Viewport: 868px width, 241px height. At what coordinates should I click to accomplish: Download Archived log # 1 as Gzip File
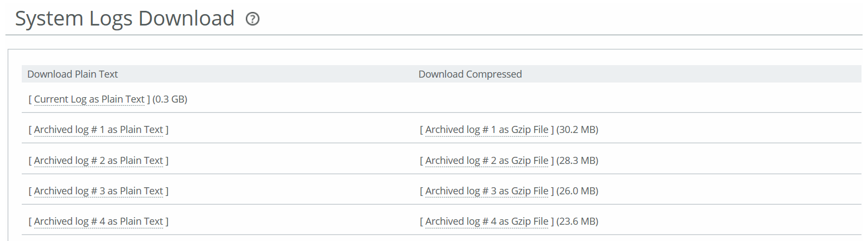pyautogui.click(x=487, y=130)
